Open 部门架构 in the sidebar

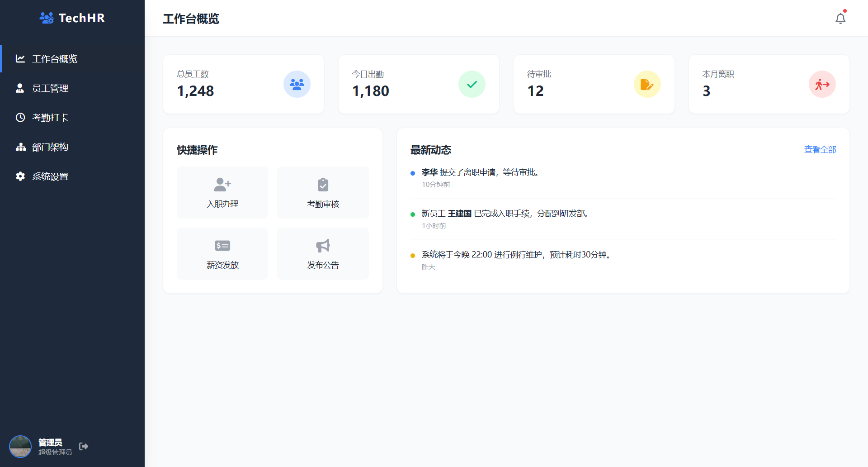[50, 147]
